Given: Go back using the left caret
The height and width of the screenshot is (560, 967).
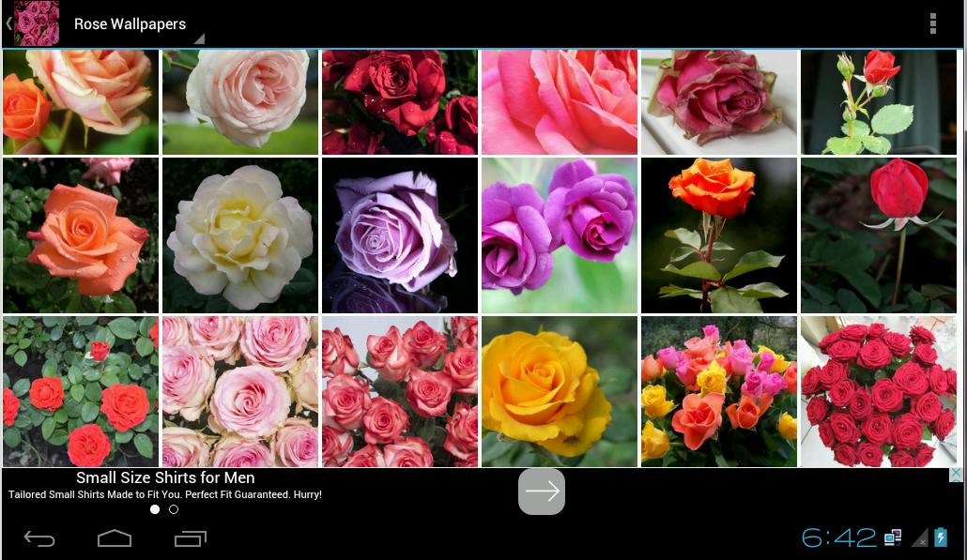Looking at the screenshot, I should pyautogui.click(x=8, y=23).
